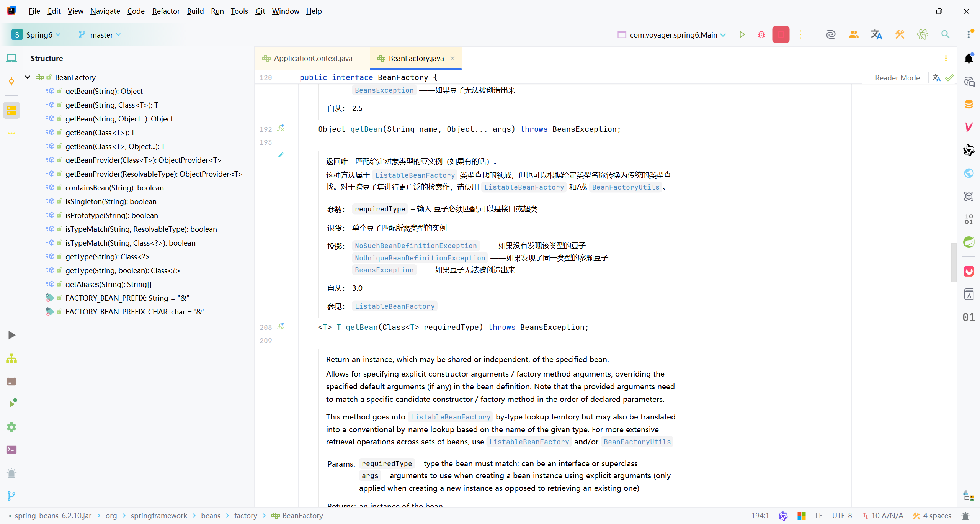Open the Search Everywhere magnifier icon
This screenshot has height=524, width=980.
(x=945, y=34)
